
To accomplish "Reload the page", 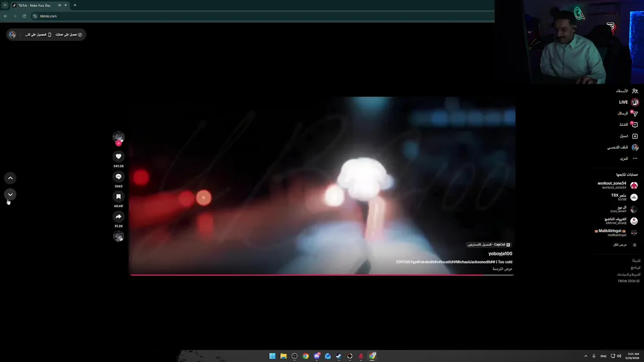I will point(24,16).
